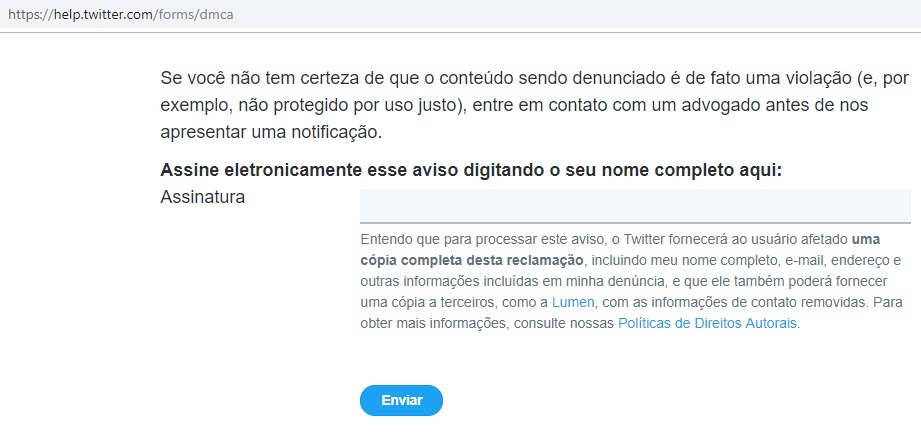Click the word "Twitter" in the disclaimer

pos(654,239)
